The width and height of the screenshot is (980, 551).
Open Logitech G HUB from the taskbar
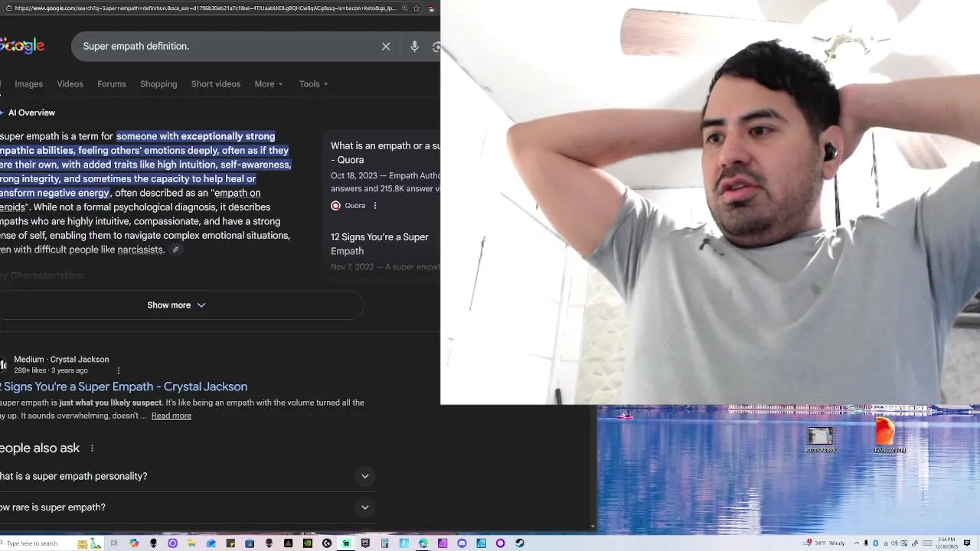click(x=327, y=543)
